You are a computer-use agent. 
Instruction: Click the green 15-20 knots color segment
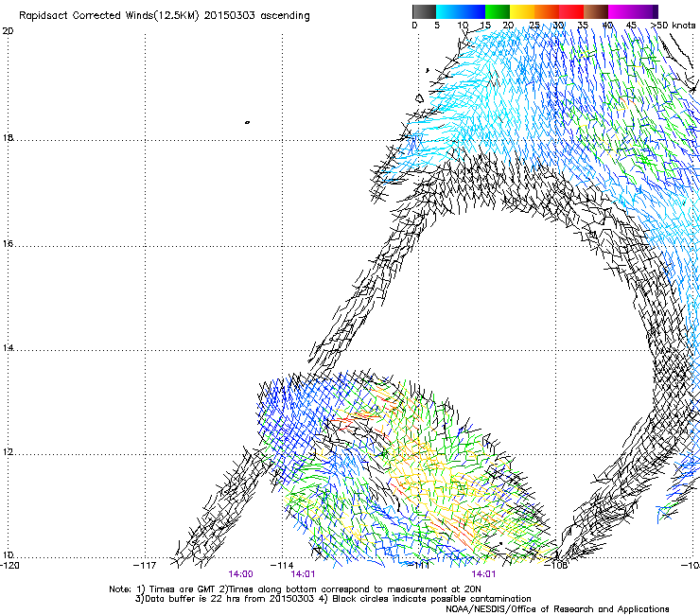pyautogui.click(x=498, y=11)
